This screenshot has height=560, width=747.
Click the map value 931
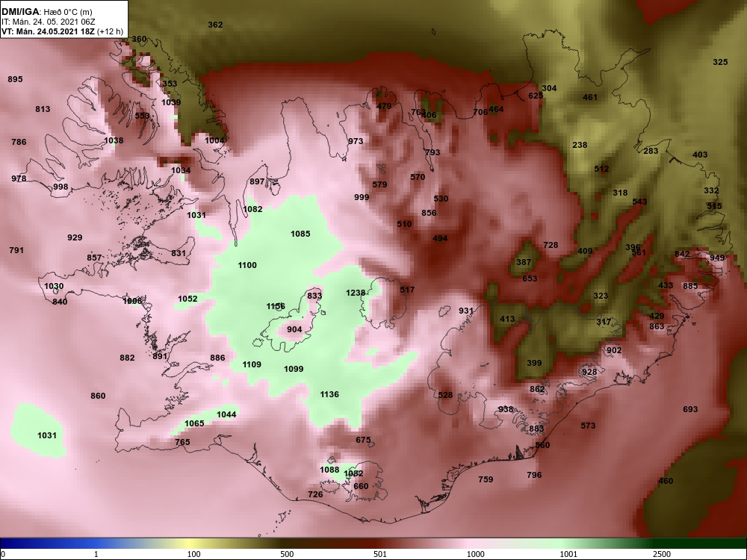[466, 311]
